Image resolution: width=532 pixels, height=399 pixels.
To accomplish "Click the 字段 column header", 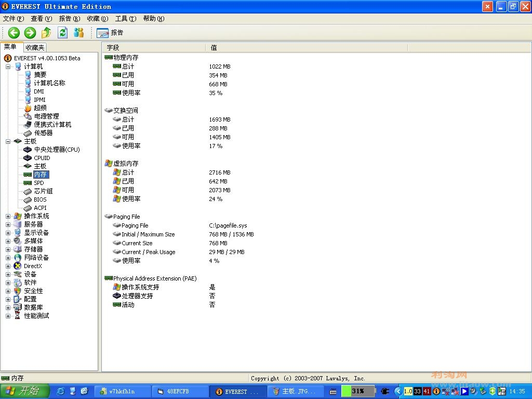I will click(154, 47).
